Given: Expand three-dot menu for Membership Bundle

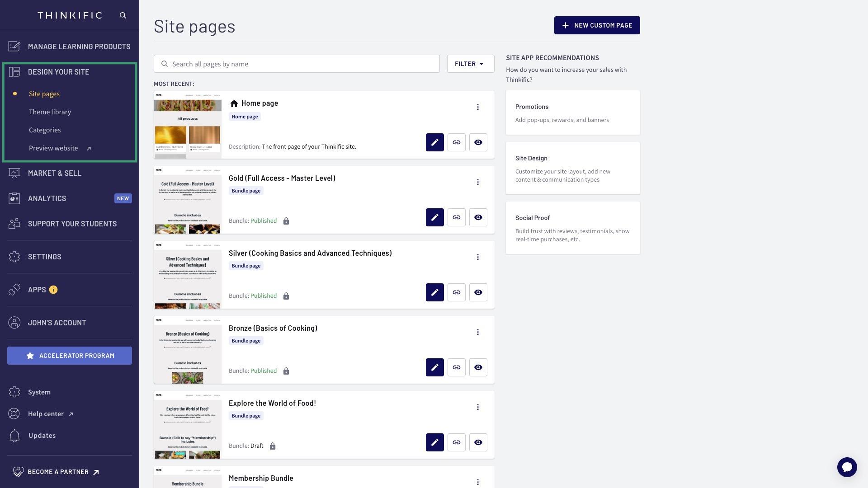Looking at the screenshot, I should (x=478, y=481).
